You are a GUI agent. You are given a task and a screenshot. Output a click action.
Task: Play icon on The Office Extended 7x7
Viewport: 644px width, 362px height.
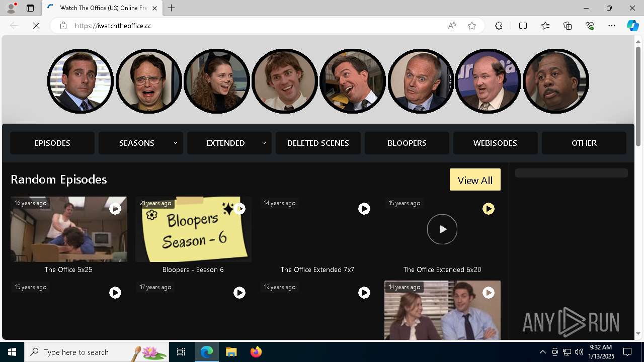point(364,209)
